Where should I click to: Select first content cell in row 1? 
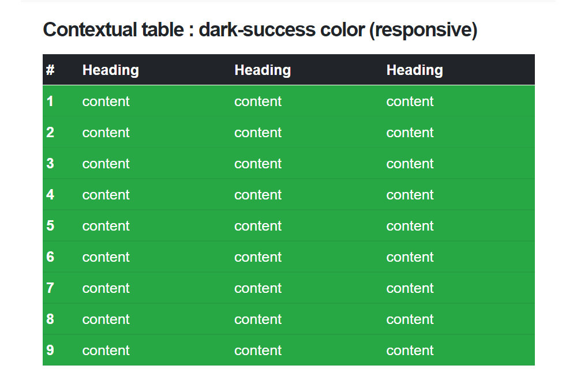tap(155, 101)
